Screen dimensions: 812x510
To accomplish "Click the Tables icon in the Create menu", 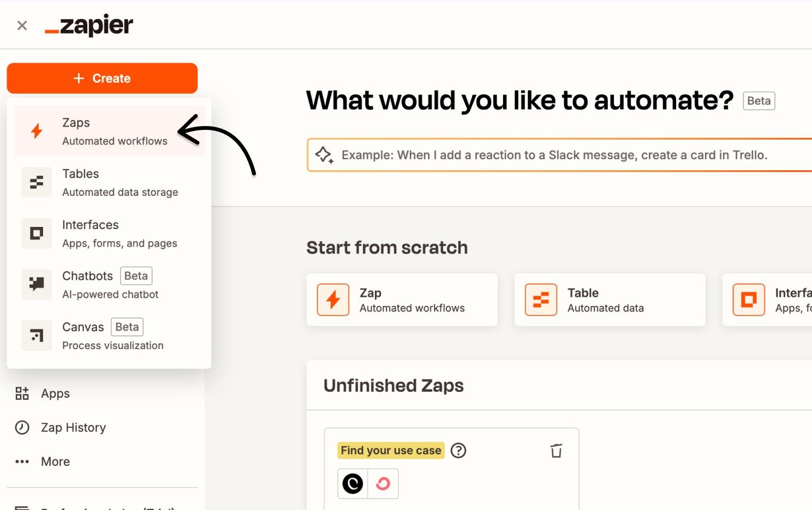I will click(37, 182).
